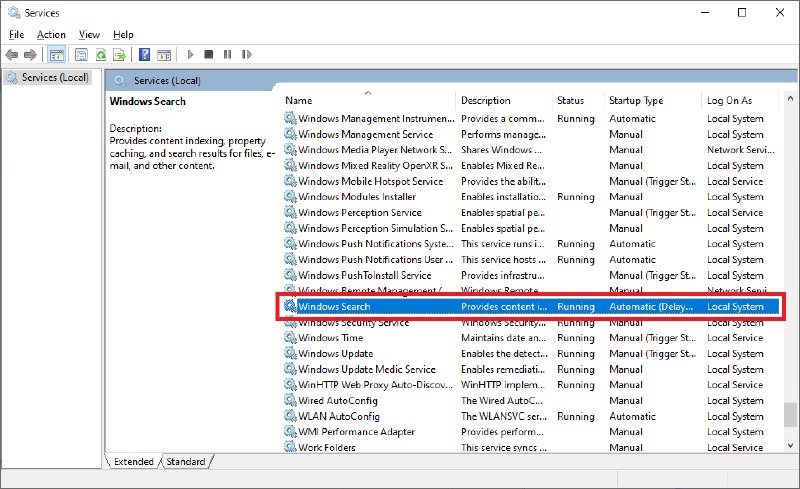Click the Export List toolbar icon
The width and height of the screenshot is (800, 489).
(119, 54)
